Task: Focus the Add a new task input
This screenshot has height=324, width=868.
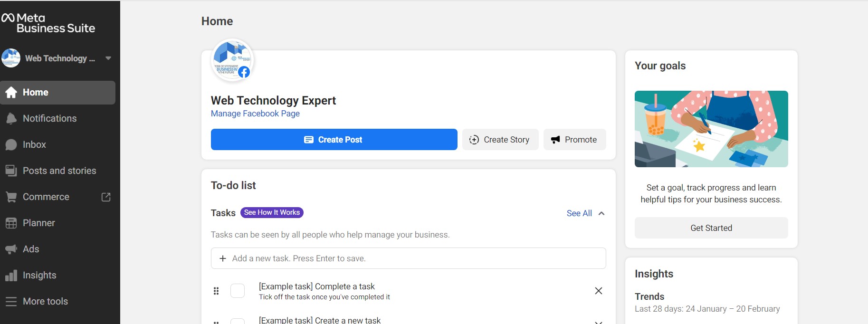Action: tap(409, 258)
